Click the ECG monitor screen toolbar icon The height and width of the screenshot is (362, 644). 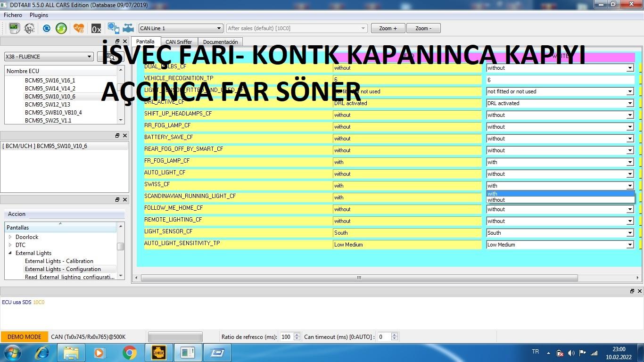coord(14,28)
